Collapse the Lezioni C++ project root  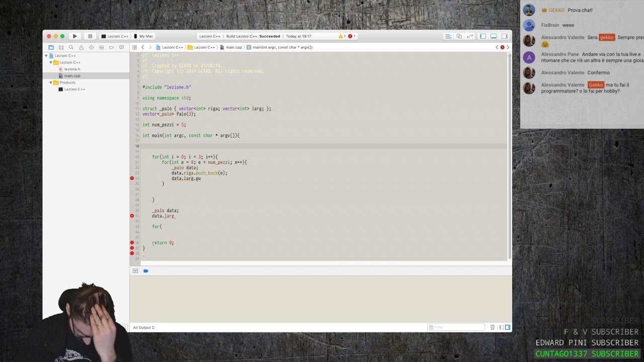(x=46, y=56)
